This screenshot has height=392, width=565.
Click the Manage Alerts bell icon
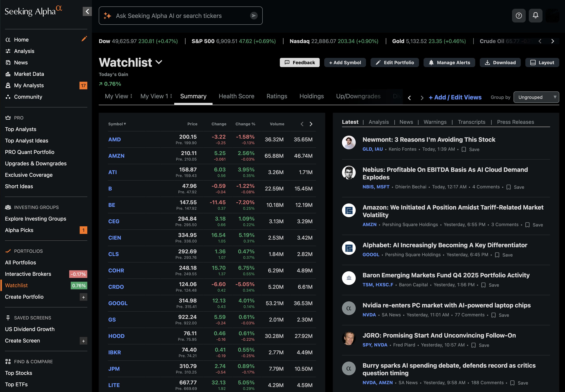point(431,62)
